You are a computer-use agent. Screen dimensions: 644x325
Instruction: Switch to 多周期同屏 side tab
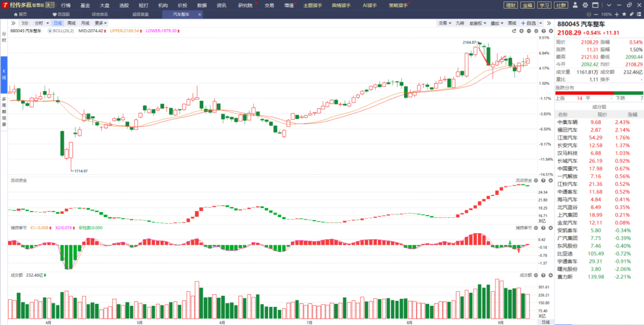4,112
